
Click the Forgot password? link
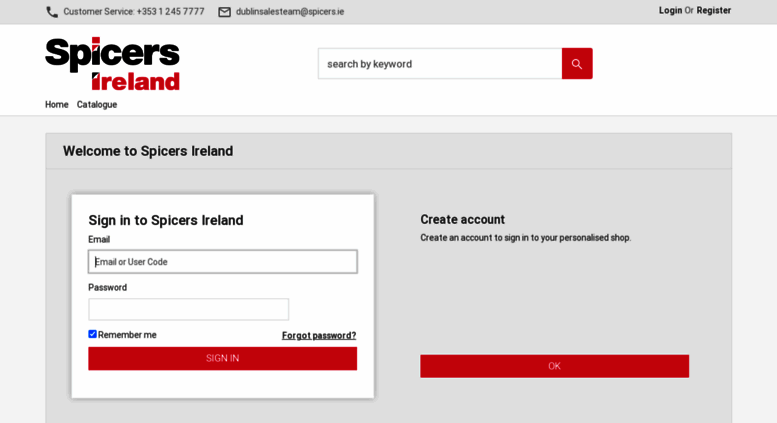tap(319, 335)
